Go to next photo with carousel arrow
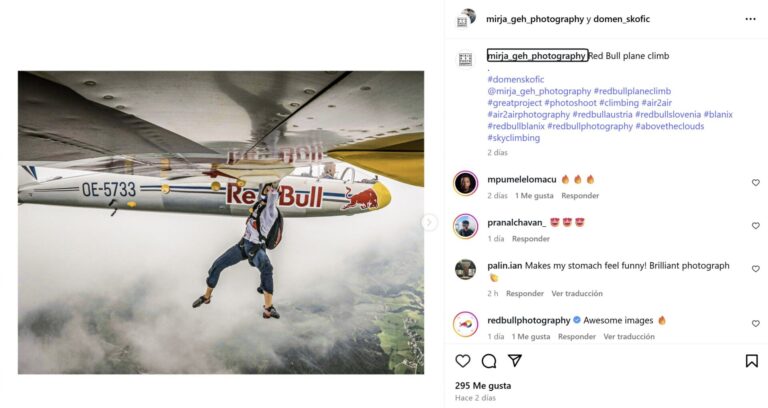 [x=429, y=222]
